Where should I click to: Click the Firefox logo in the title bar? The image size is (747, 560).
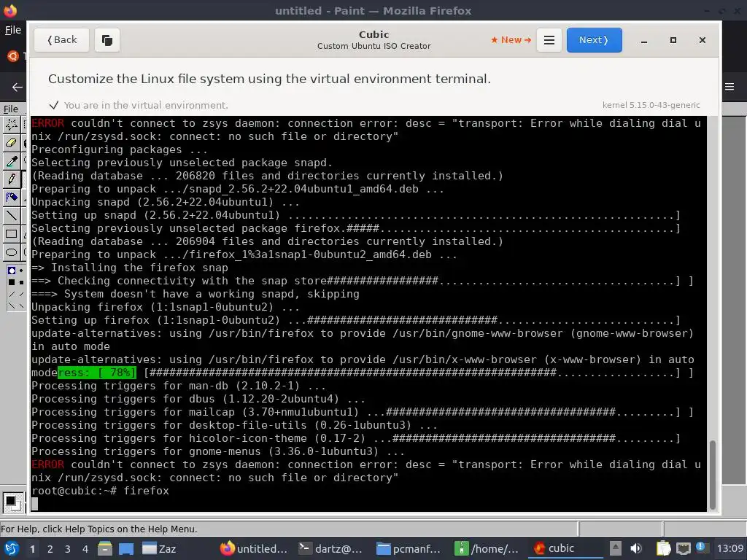10,10
